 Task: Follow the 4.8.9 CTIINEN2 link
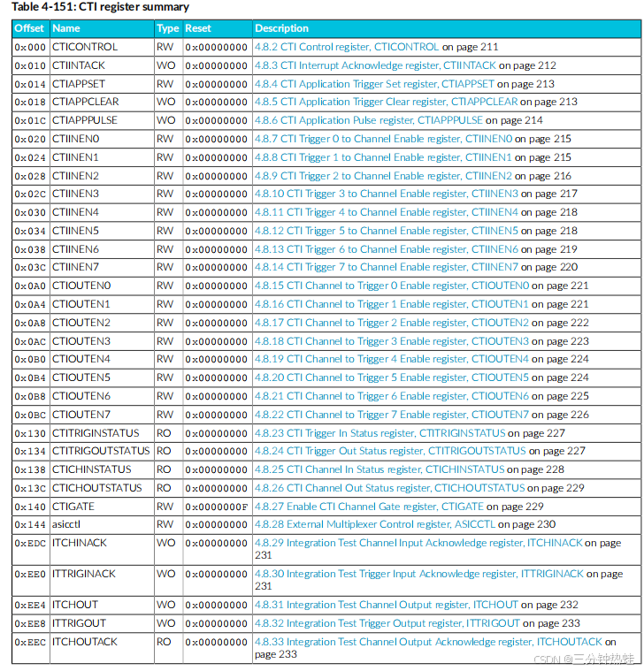tap(383, 176)
